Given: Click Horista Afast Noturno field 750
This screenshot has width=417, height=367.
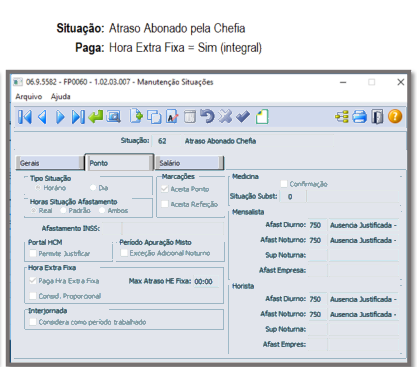Looking at the screenshot, I should [317, 314].
